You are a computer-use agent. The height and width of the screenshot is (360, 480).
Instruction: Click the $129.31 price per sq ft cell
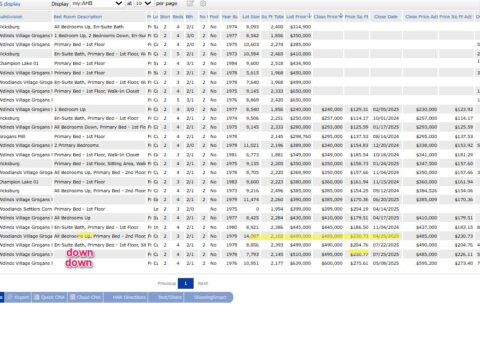[359, 109]
